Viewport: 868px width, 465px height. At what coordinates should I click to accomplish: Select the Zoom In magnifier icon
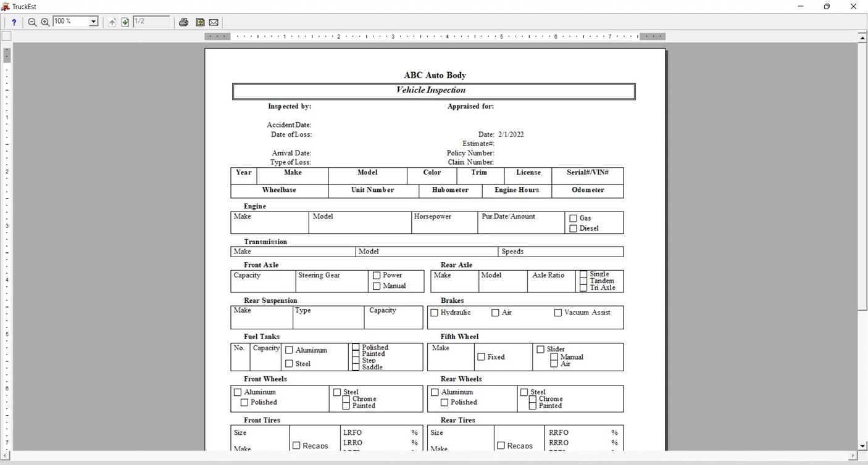pos(45,22)
